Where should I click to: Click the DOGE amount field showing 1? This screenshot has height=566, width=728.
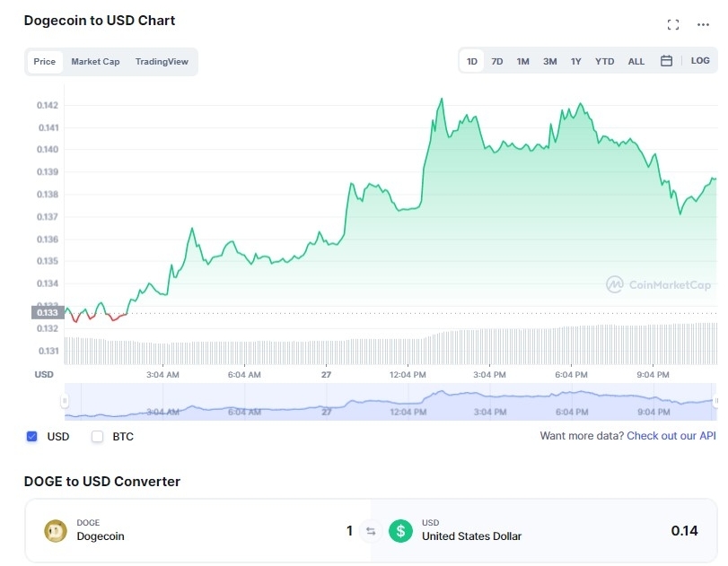(x=349, y=531)
